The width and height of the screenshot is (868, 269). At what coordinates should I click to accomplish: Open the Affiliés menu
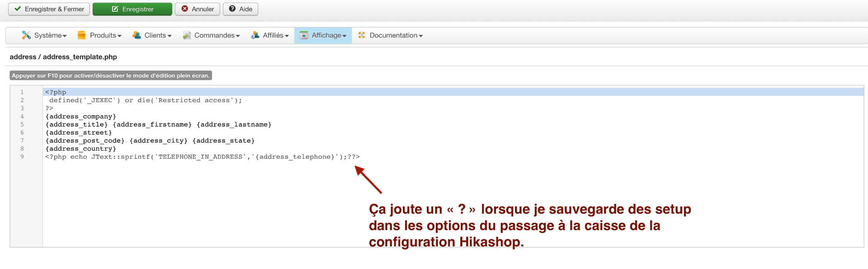[270, 35]
